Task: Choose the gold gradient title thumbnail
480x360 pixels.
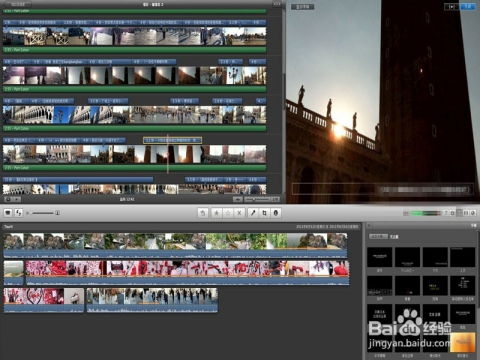Action: point(462,342)
